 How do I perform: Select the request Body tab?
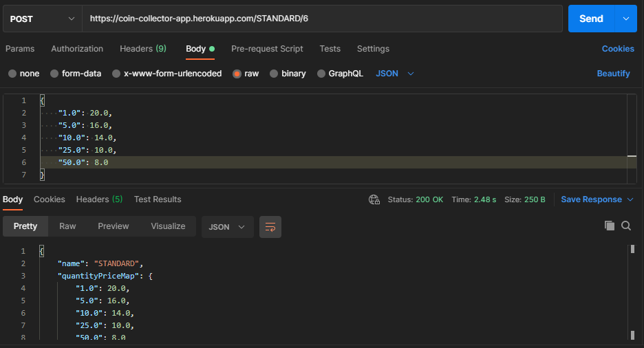pyautogui.click(x=200, y=49)
